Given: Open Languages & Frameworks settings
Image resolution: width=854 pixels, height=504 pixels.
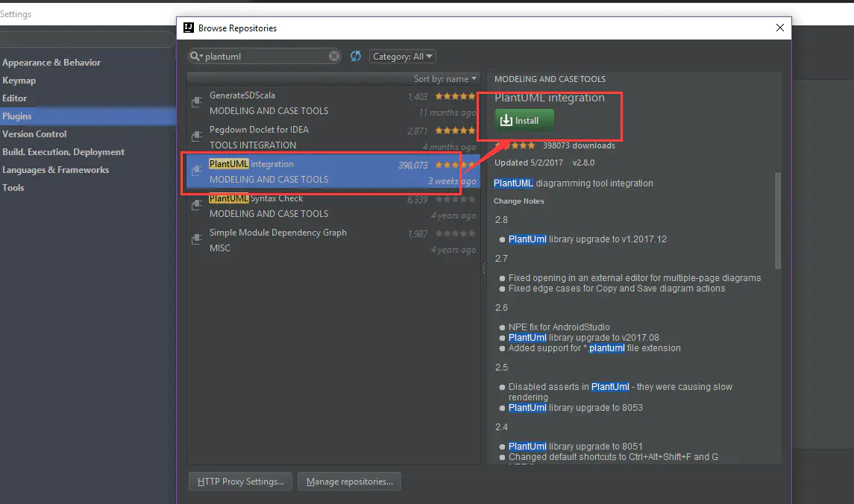Looking at the screenshot, I should (x=55, y=170).
